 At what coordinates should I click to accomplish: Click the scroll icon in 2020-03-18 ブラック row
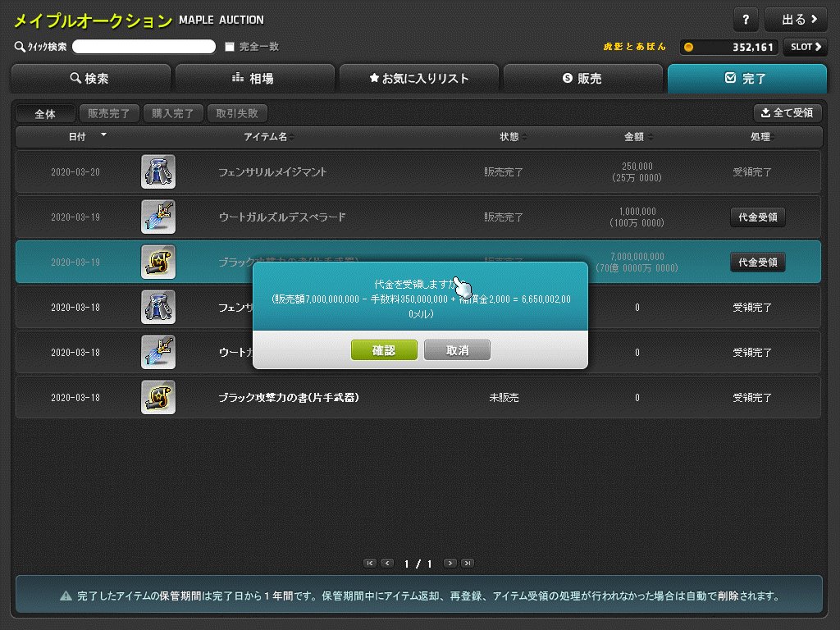[158, 397]
